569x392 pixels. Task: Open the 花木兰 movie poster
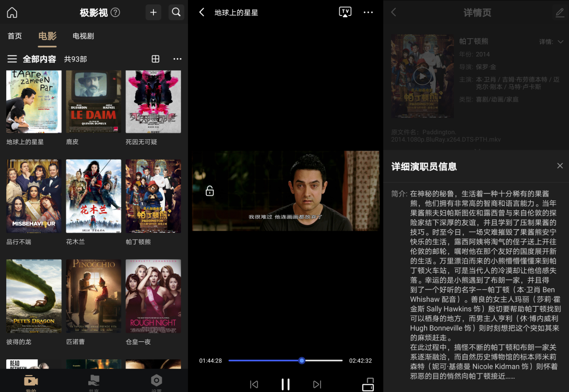(x=93, y=196)
